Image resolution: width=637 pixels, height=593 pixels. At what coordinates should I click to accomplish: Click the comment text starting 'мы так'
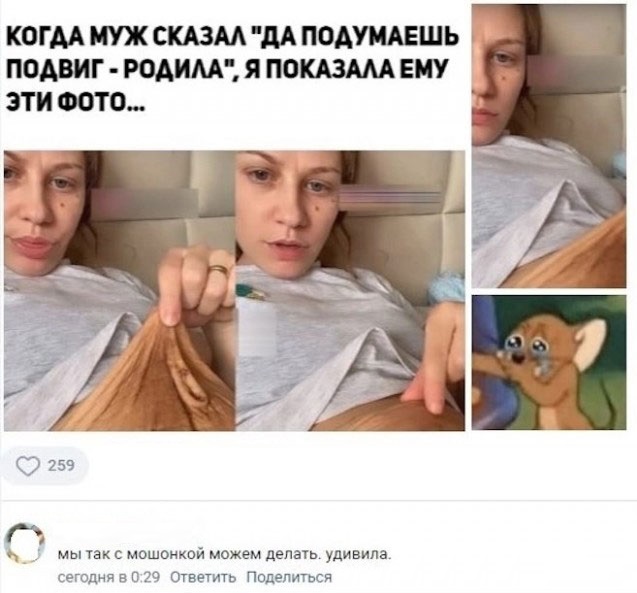[224, 554]
